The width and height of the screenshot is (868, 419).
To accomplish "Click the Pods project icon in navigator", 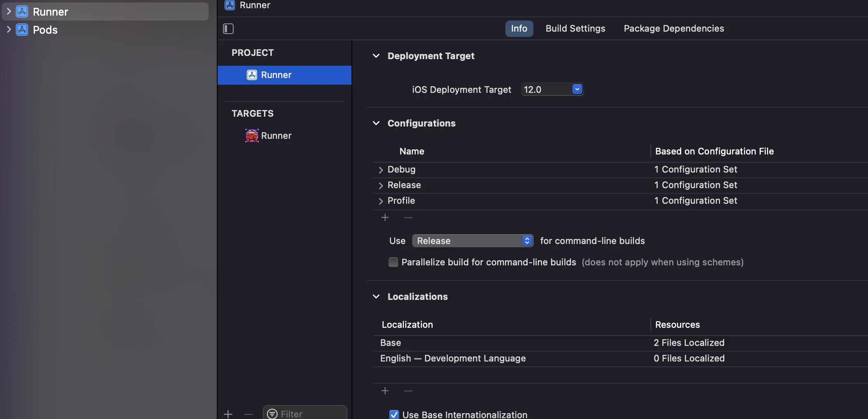I will coord(22,30).
